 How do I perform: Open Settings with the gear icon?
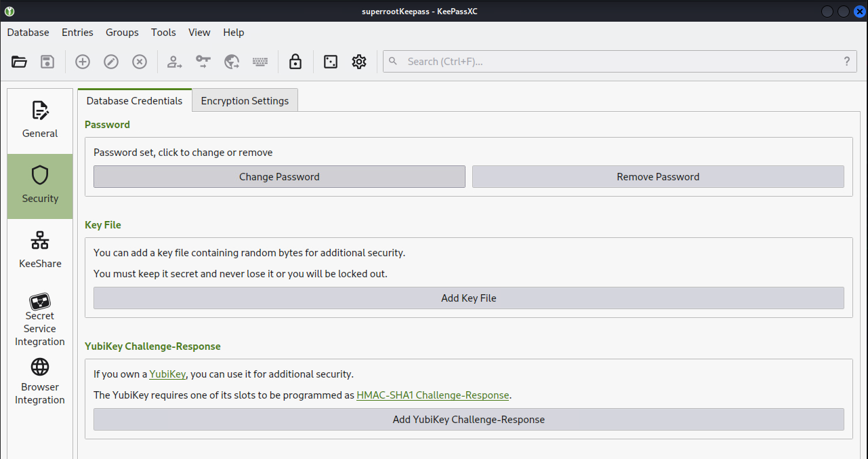359,62
